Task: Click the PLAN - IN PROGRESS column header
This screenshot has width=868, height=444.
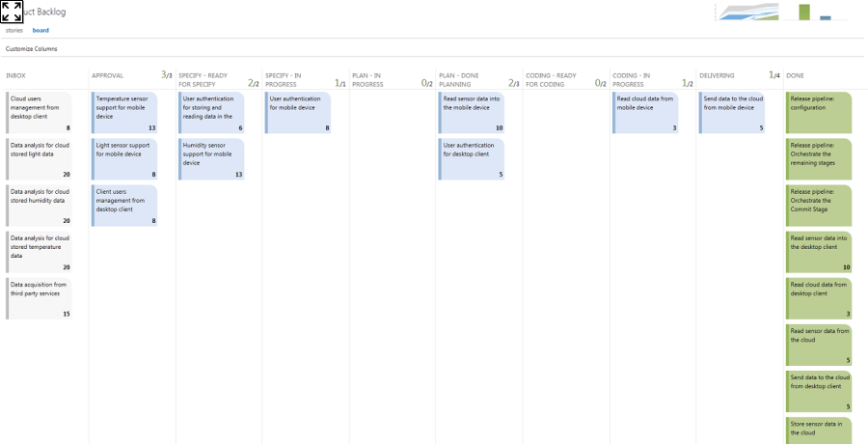Action: point(370,80)
